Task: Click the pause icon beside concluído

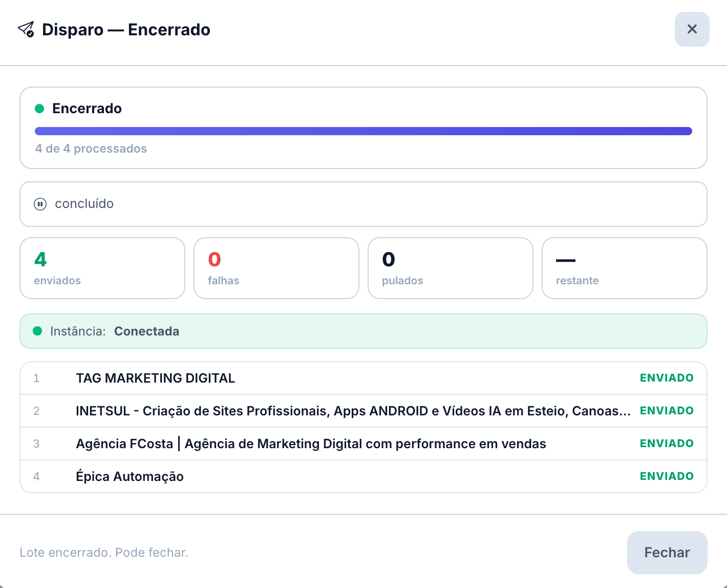Action: [x=40, y=204]
